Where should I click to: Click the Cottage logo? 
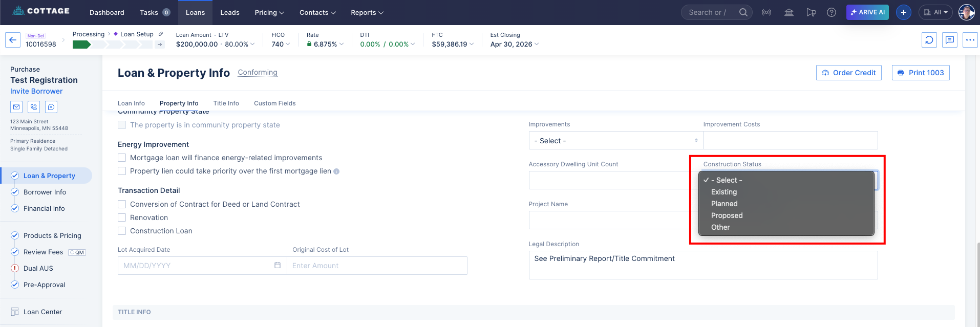[x=41, y=11]
